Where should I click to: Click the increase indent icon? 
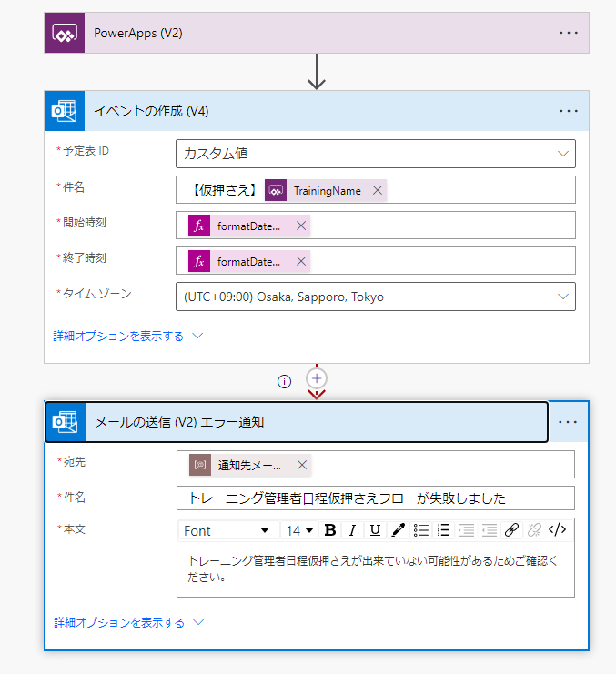(467, 530)
